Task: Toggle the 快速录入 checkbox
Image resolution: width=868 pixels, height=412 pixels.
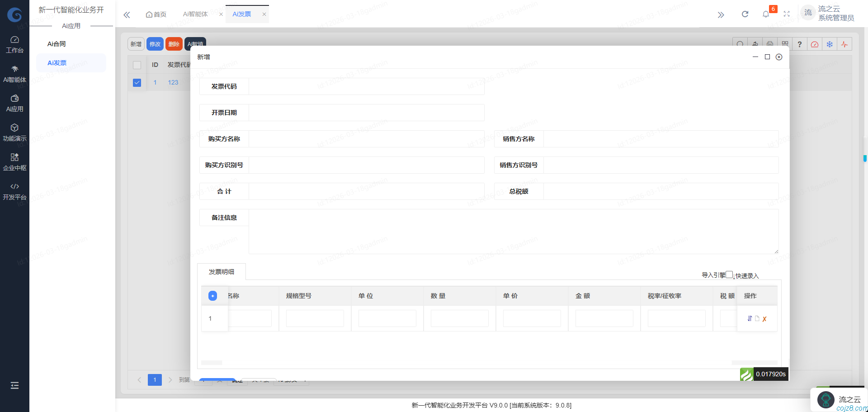Action: [729, 275]
